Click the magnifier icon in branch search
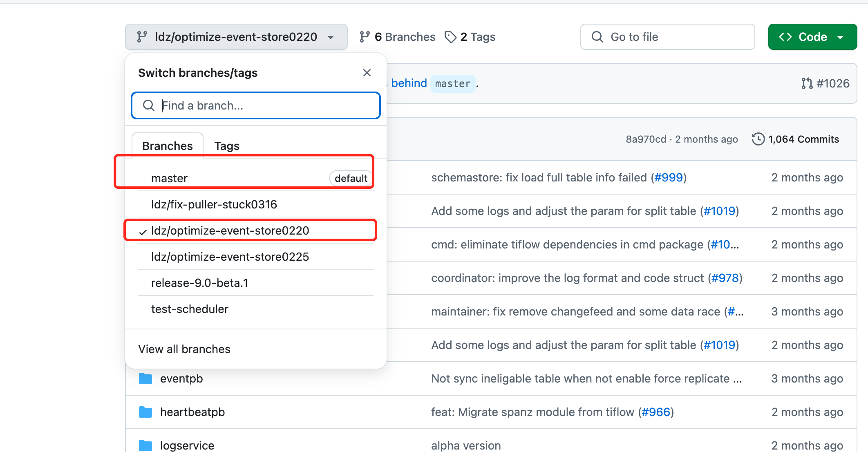The width and height of the screenshot is (868, 452). tap(149, 105)
